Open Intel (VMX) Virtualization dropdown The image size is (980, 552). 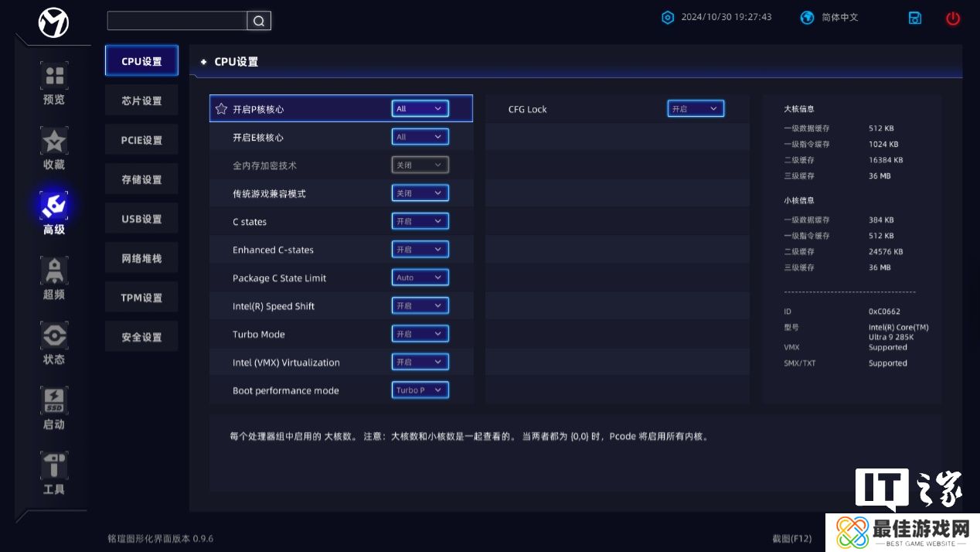(420, 362)
